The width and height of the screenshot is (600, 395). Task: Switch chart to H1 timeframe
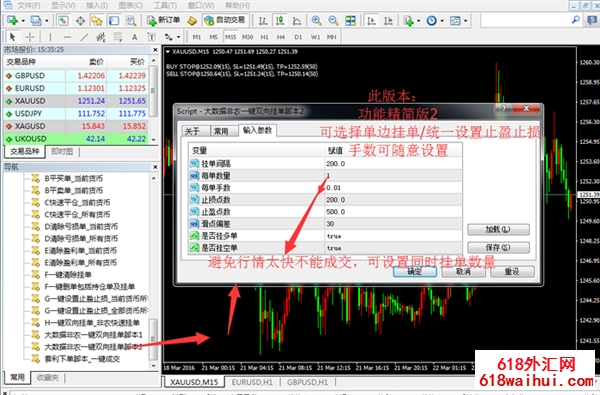[264, 37]
